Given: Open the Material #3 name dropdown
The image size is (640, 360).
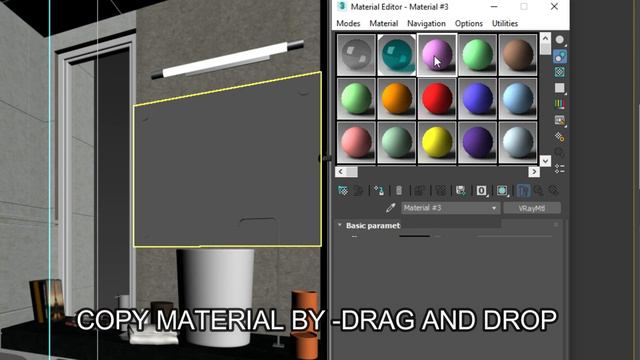Looking at the screenshot, I should coord(450,208).
